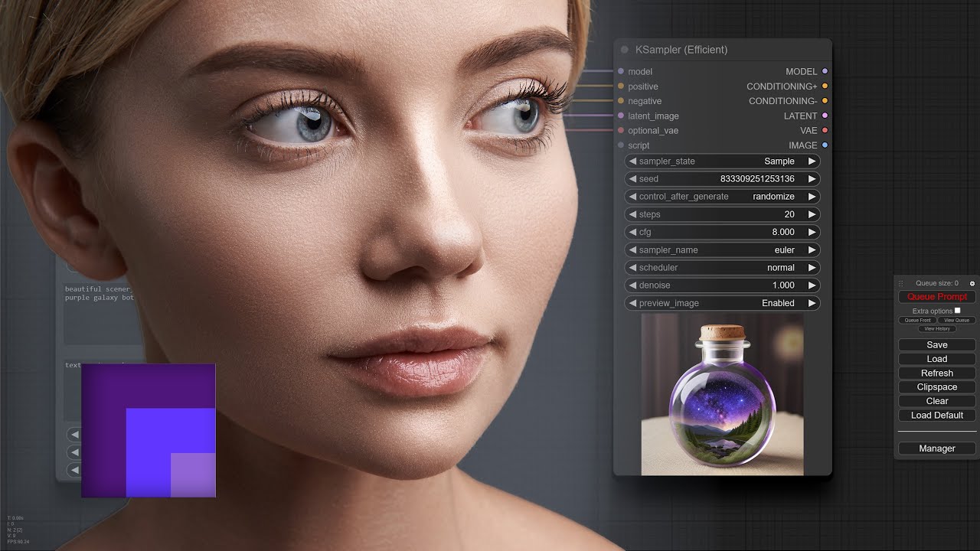Screen dimensions: 980x551
Task: Decrease cfg with its left arrow
Action: [x=633, y=232]
